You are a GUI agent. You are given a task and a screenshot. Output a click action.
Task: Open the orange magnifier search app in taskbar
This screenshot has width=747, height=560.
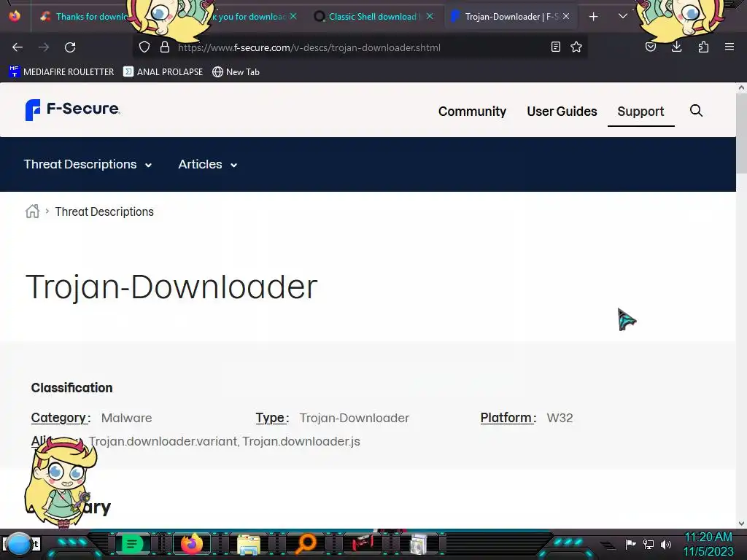pyautogui.click(x=306, y=544)
